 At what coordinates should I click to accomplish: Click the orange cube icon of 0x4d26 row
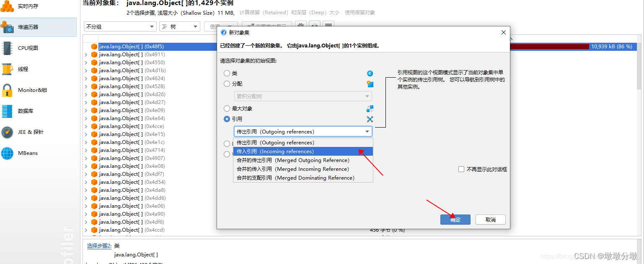tap(94, 94)
